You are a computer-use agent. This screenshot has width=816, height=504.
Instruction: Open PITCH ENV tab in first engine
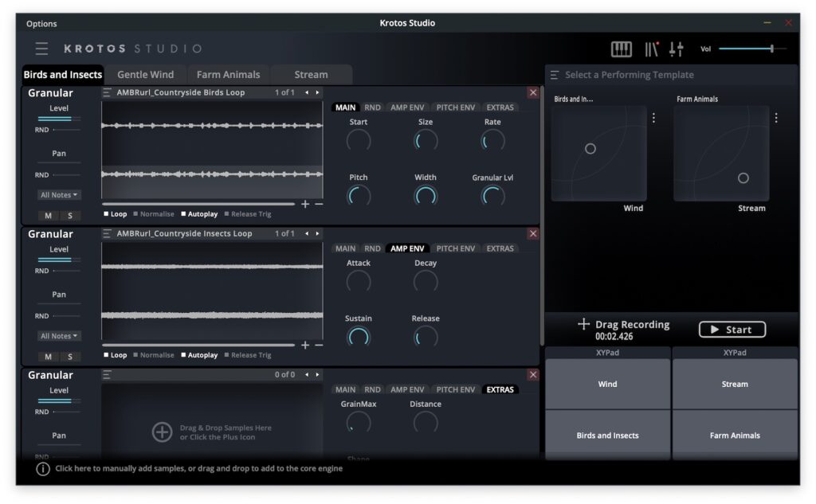(x=456, y=107)
